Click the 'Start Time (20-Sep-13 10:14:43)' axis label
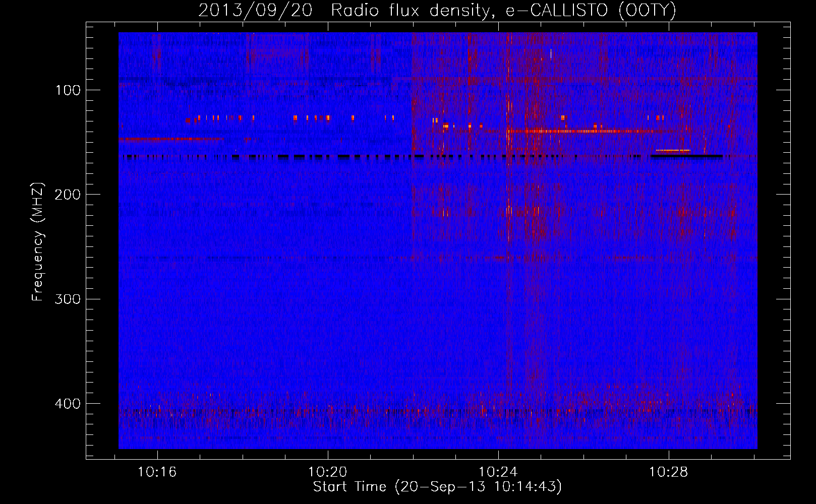Image resolution: width=816 pixels, height=504 pixels. tap(437, 487)
